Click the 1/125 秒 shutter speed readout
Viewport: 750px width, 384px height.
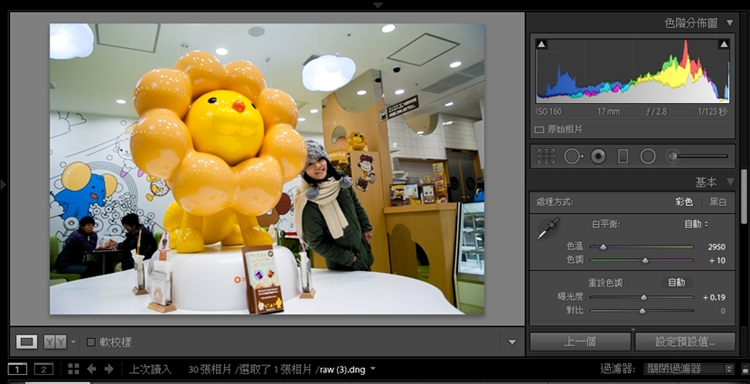(712, 112)
